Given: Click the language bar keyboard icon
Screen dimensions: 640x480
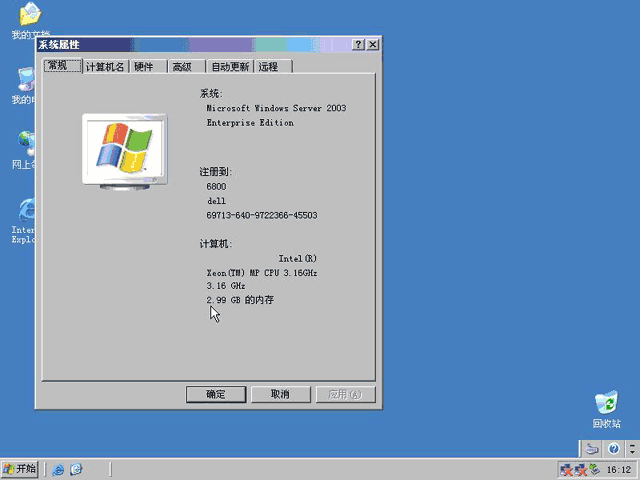Looking at the screenshot, I should tap(591, 449).
